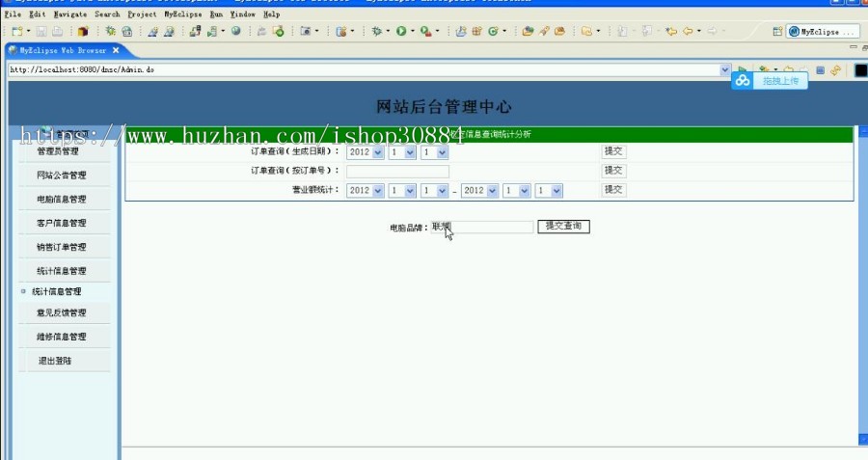
Task: Open the Window menu
Action: coord(242,14)
